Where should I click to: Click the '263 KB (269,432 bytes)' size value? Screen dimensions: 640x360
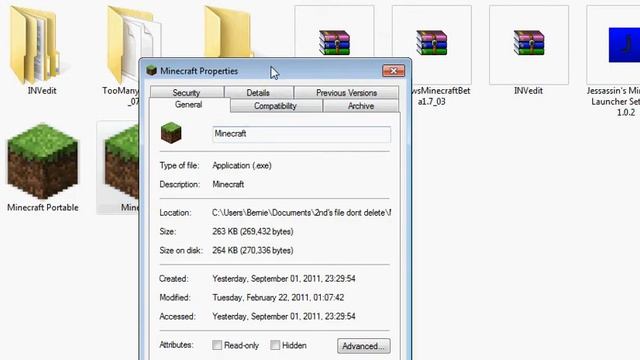coord(253,231)
